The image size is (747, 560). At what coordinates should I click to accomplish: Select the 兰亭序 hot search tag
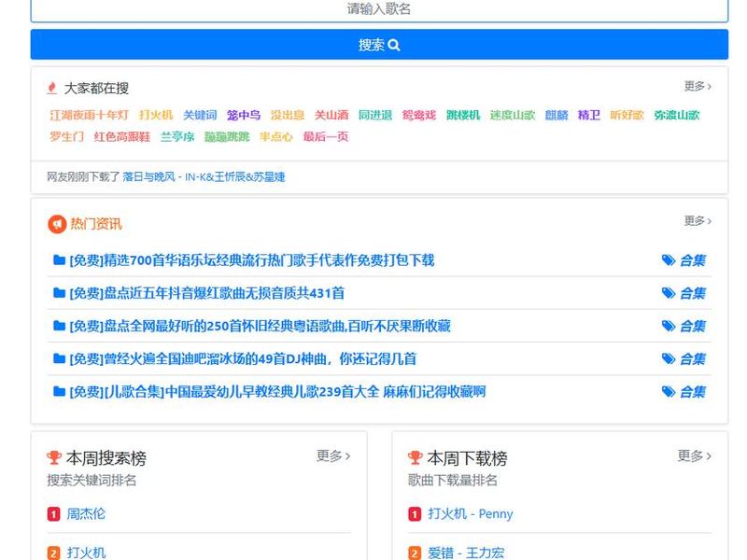pyautogui.click(x=177, y=136)
